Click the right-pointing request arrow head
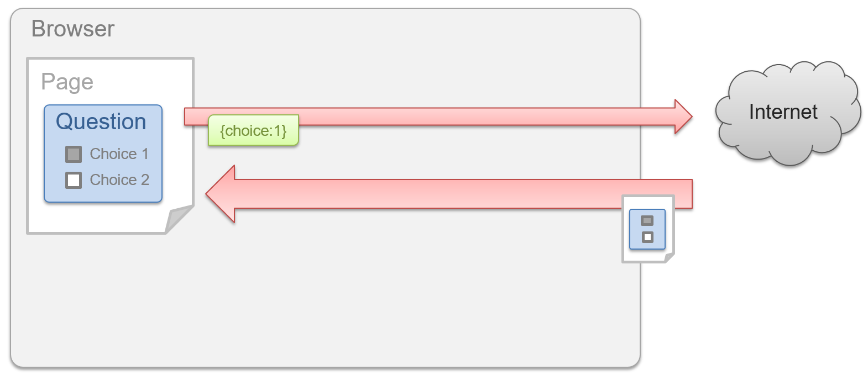868x391 pixels. pyautogui.click(x=683, y=117)
